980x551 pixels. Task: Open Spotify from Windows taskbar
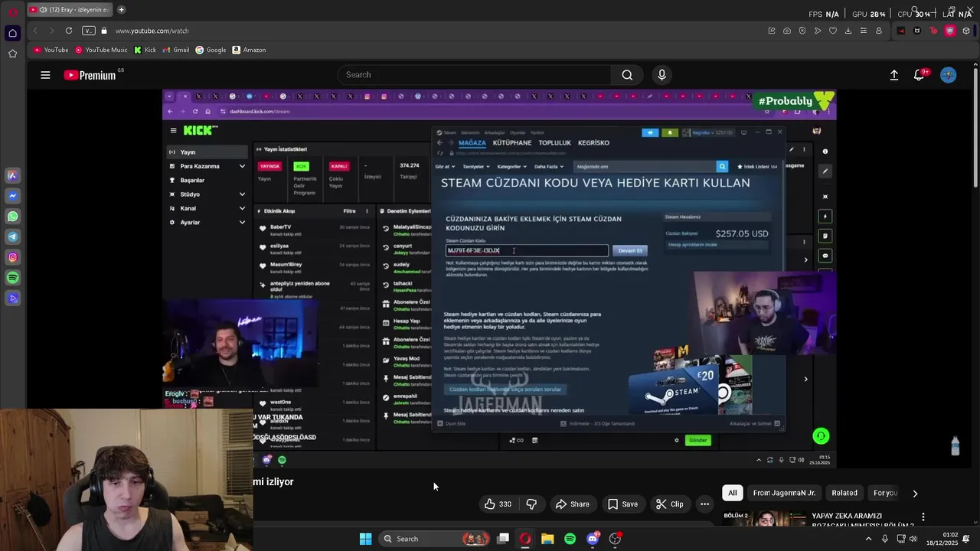coord(570,539)
